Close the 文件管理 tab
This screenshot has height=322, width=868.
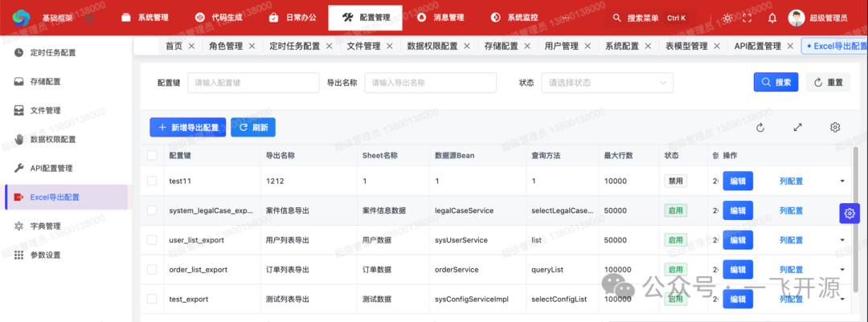click(390, 46)
